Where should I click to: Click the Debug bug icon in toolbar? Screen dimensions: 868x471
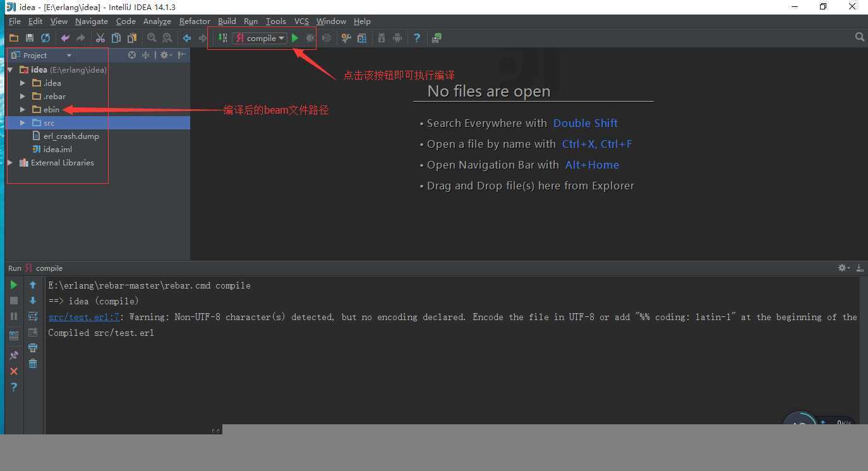coord(311,38)
